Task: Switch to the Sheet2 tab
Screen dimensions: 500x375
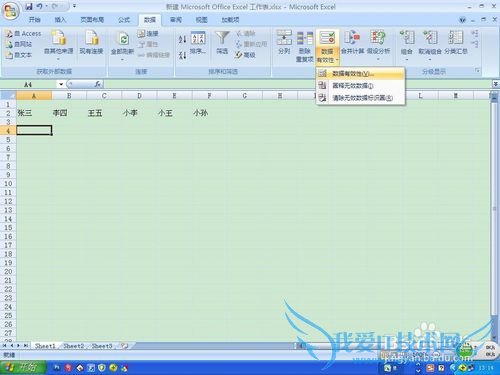Action: pyautogui.click(x=73, y=346)
